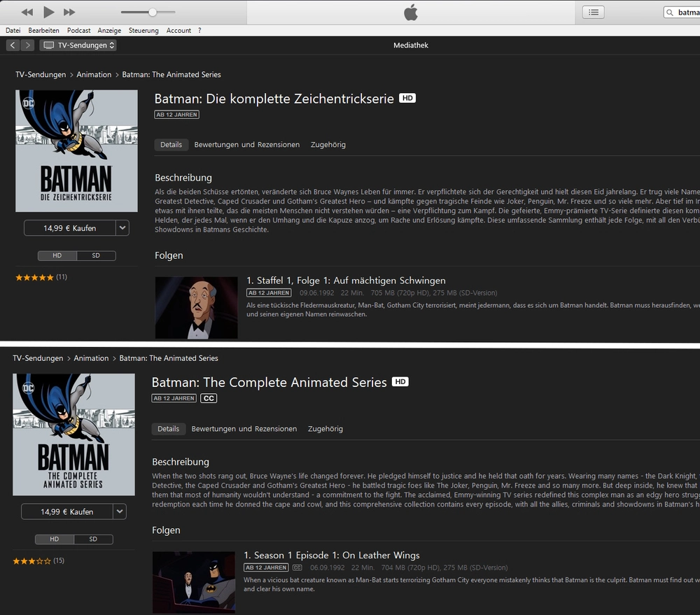
Task: Expand arrow beside German series Kaufen button
Action: 122,228
